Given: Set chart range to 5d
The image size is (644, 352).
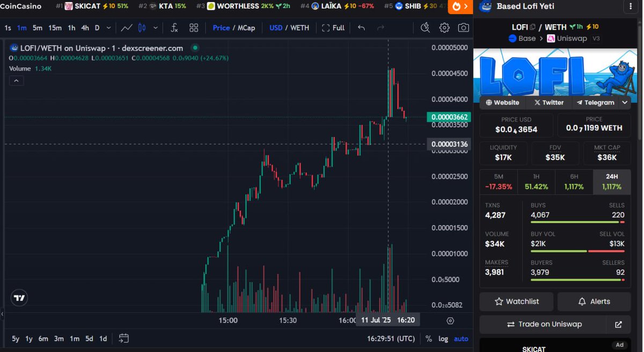Looking at the screenshot, I should point(89,339).
